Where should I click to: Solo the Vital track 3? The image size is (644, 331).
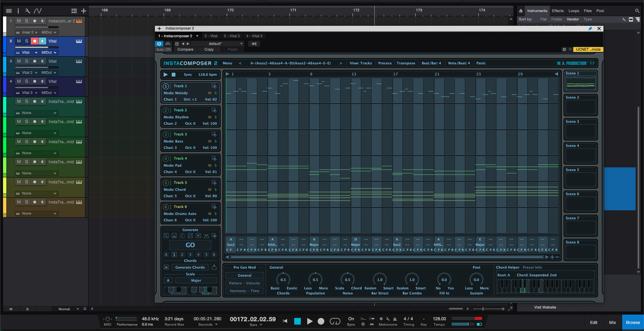pyautogui.click(x=26, y=61)
